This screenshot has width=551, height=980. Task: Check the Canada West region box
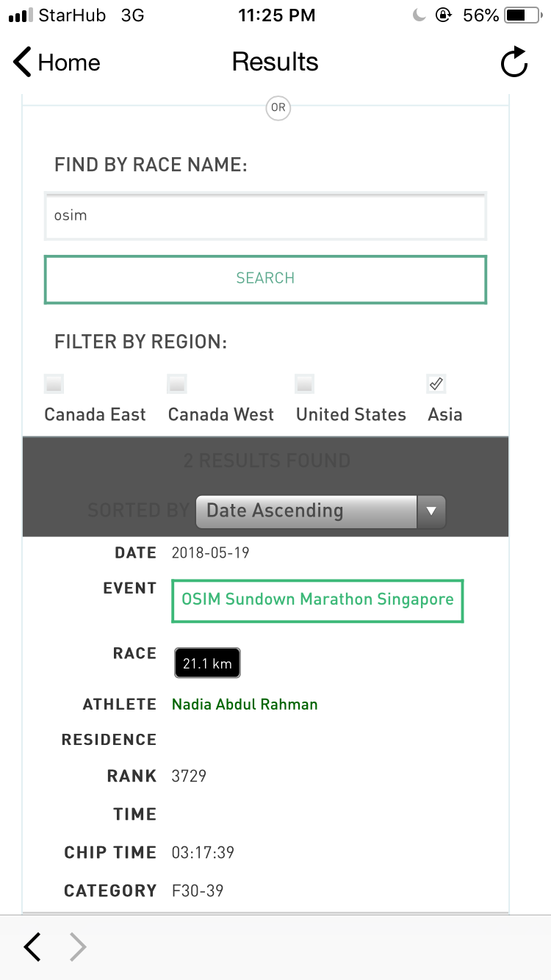177,383
